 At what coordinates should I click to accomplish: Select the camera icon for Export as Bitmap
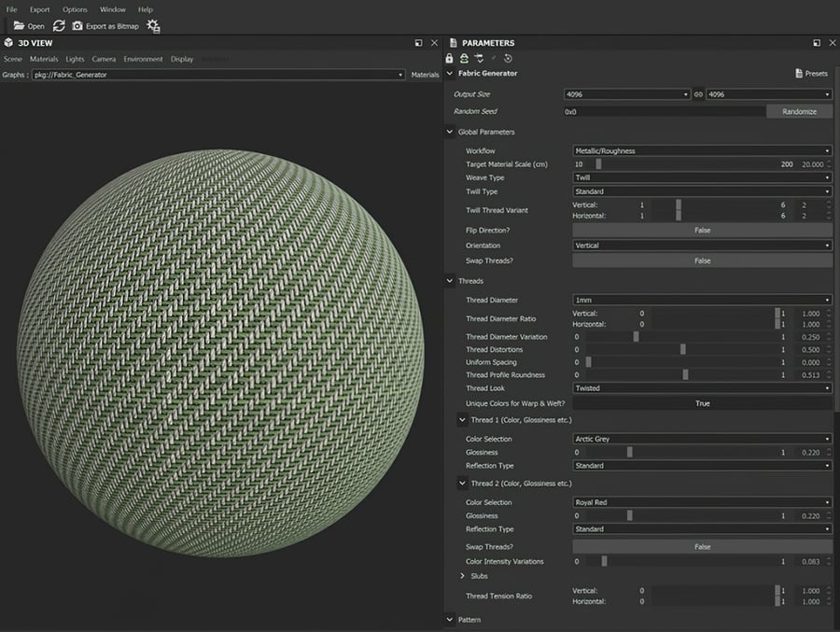pyautogui.click(x=77, y=25)
